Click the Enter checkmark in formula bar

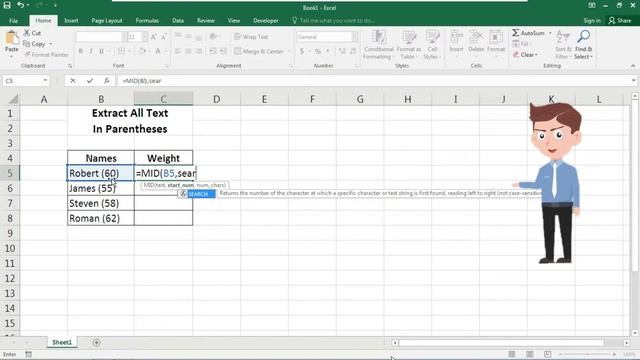pos(90,81)
